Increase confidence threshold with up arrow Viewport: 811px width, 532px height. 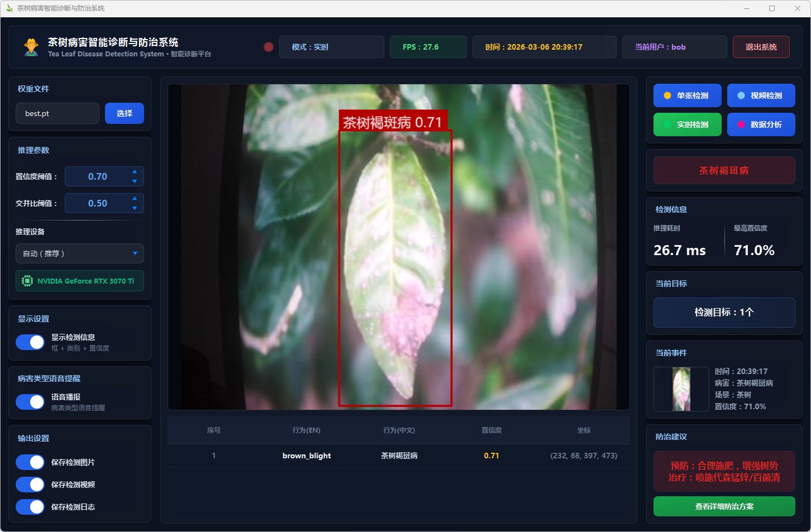point(135,171)
